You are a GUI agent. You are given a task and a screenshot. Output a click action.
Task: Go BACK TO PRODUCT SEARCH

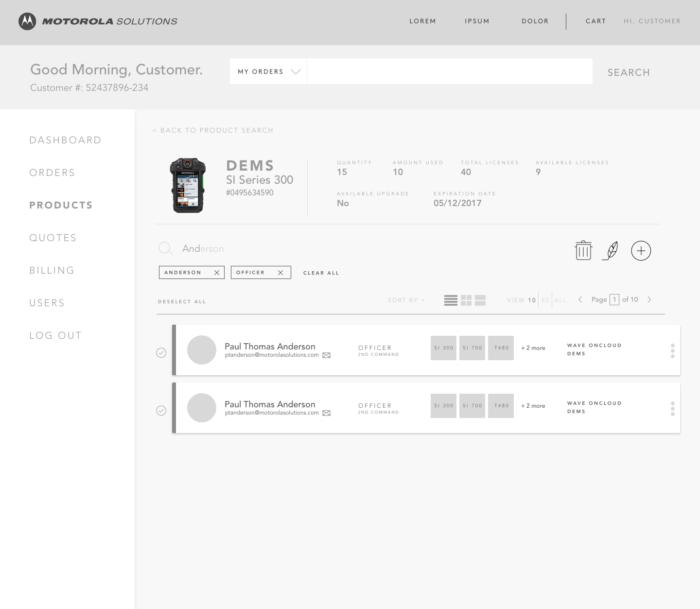tap(213, 130)
